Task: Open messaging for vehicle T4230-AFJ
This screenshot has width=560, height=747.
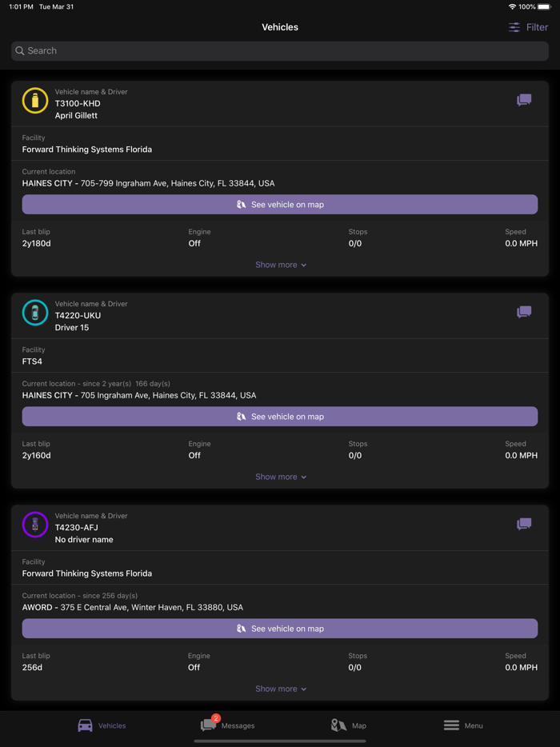Action: coord(524,524)
